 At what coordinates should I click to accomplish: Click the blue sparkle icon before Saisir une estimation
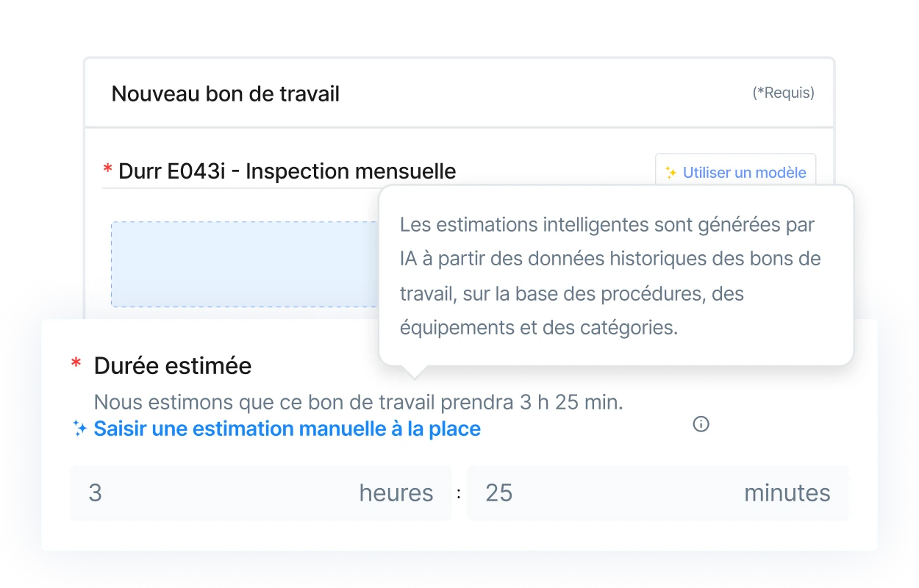click(79, 429)
